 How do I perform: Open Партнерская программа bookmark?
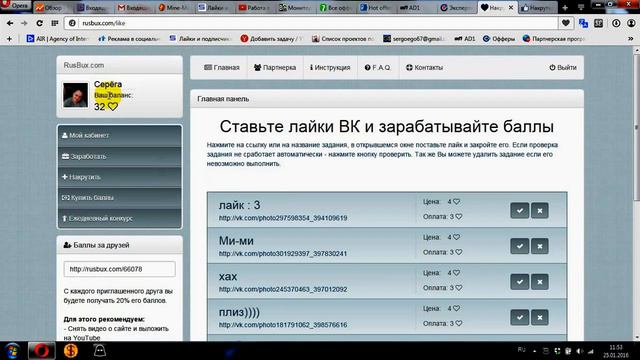coord(554,39)
